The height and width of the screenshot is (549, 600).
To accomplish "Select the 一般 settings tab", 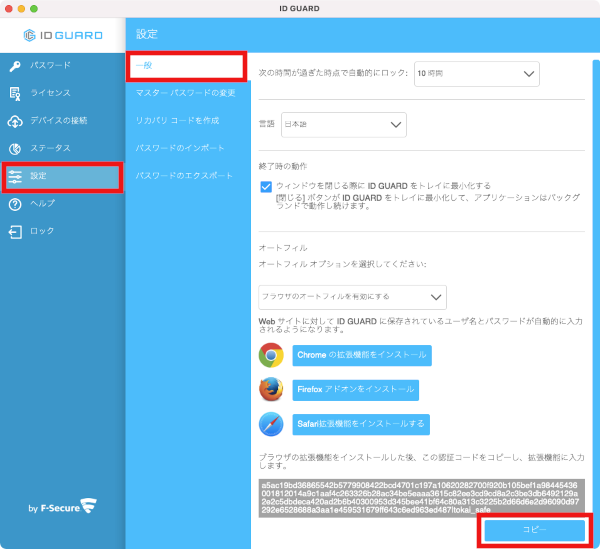I will (x=186, y=67).
